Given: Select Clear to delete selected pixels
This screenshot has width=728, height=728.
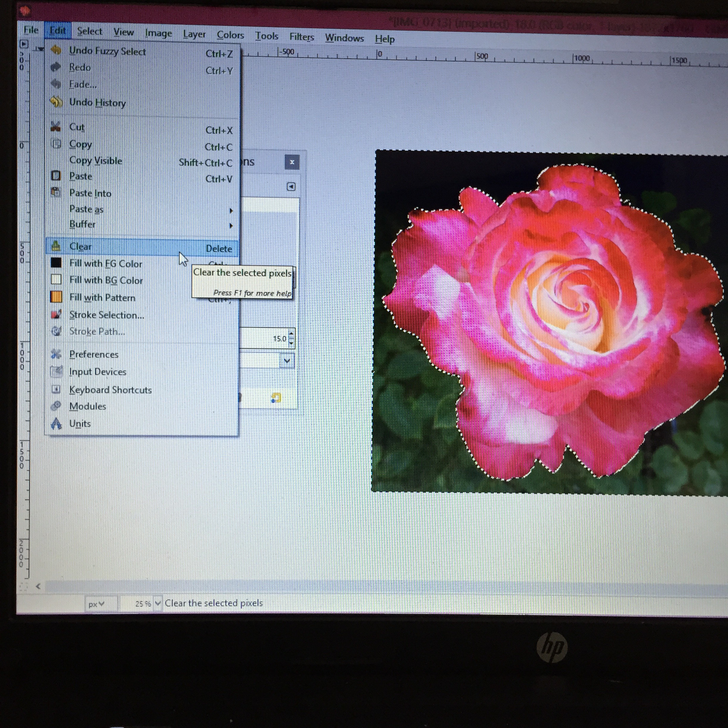Looking at the screenshot, I should [x=142, y=247].
